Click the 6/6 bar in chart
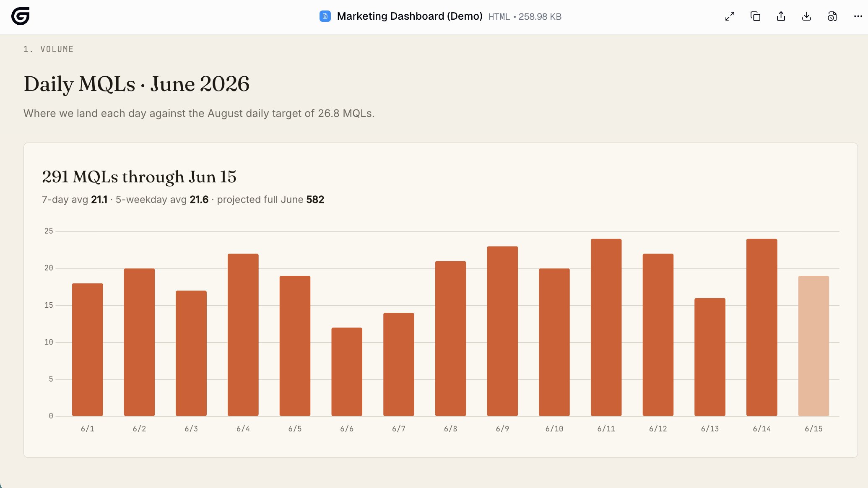Image resolution: width=868 pixels, height=488 pixels. [347, 372]
